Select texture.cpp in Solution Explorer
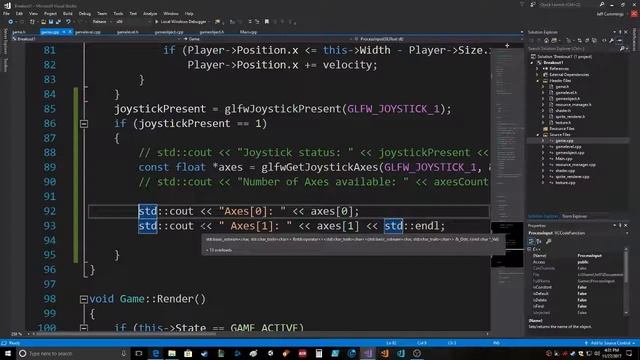The width and height of the screenshot is (640, 360). pyautogui.click(x=565, y=183)
